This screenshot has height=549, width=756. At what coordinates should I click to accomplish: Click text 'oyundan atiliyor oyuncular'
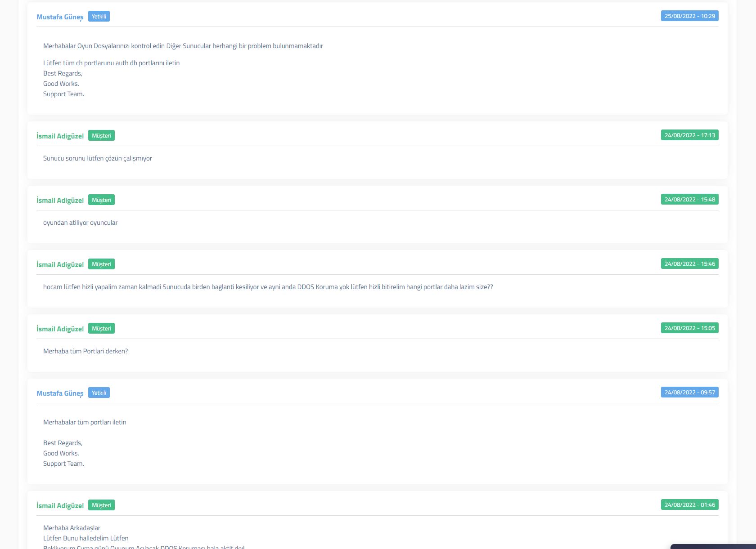(x=81, y=223)
